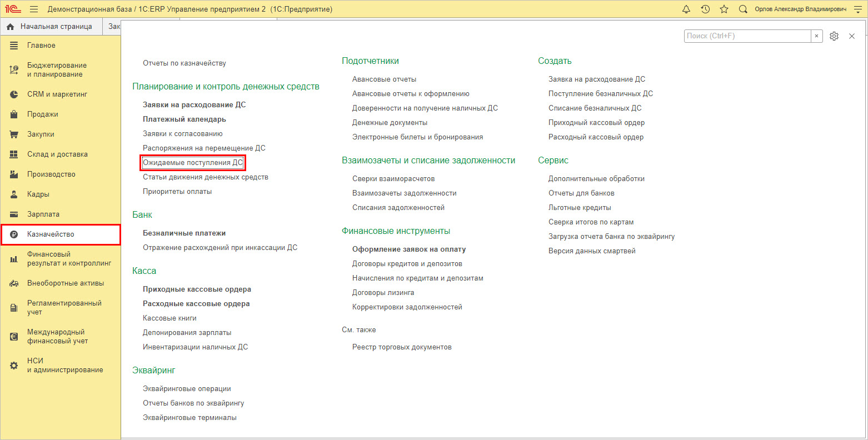Click Производство factory icon
Viewport: 868px width, 440px height.
pos(14,174)
